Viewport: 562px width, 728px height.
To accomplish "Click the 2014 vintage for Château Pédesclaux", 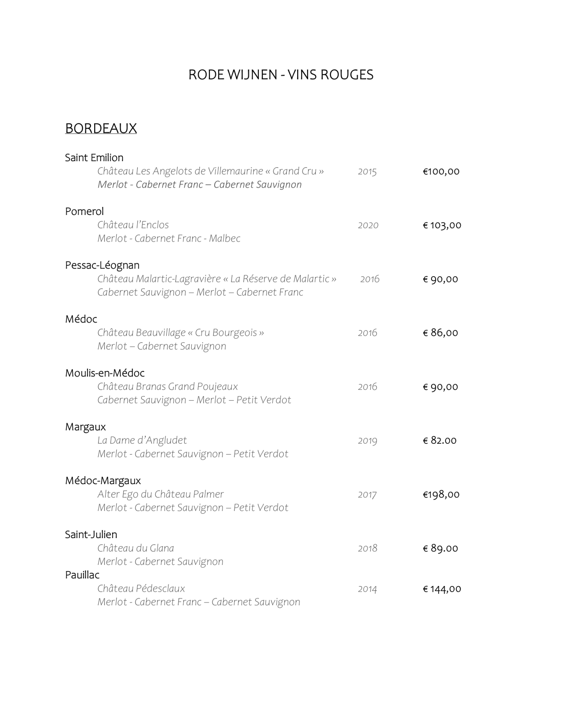I will coord(367,589).
